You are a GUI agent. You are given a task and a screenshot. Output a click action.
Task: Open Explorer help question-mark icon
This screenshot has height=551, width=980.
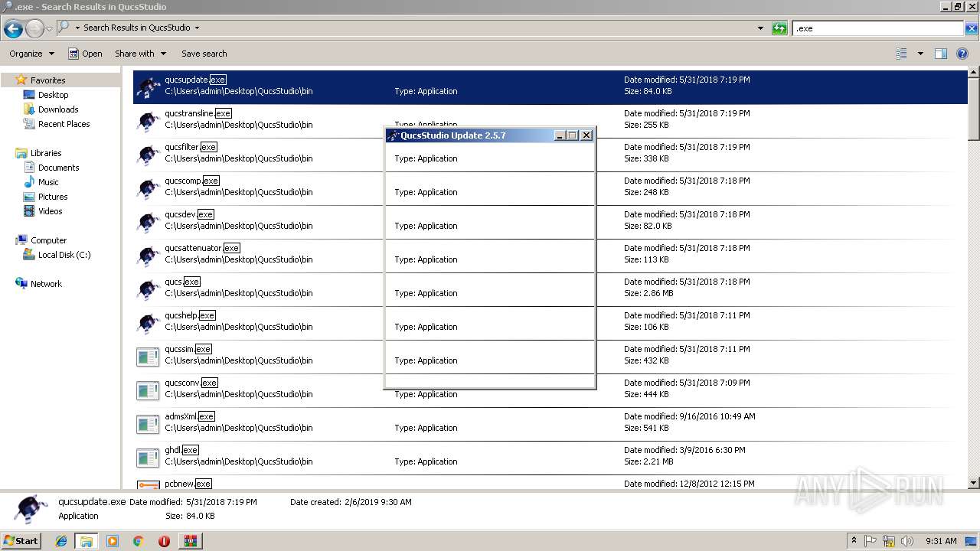coord(963,54)
